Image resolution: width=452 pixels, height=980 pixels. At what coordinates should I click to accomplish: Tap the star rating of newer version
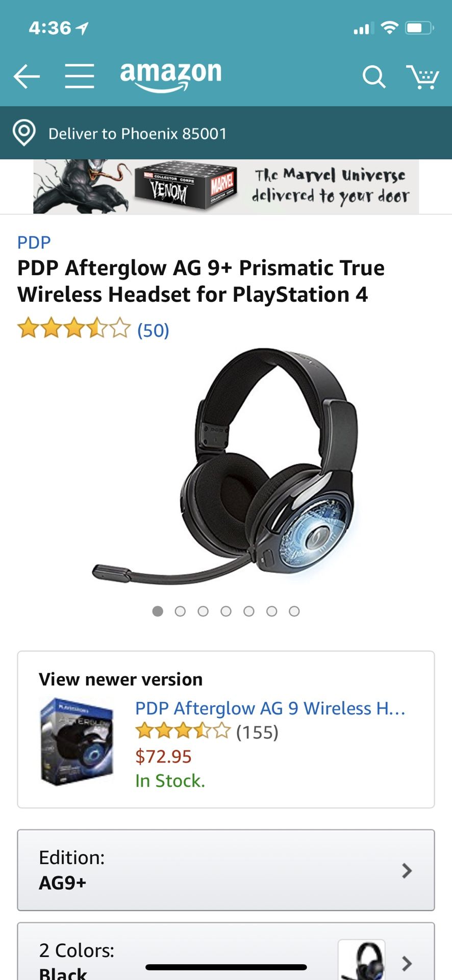click(x=183, y=731)
